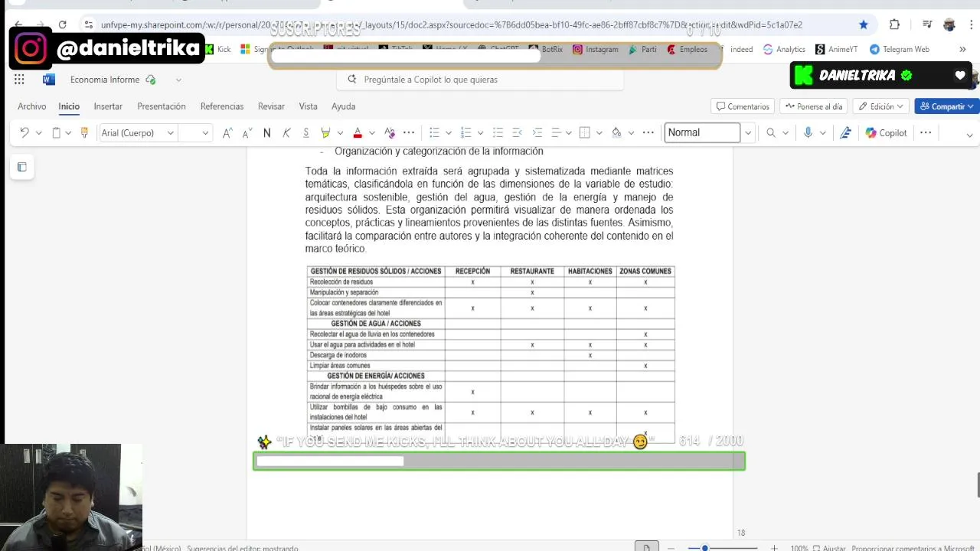Screen dimensions: 980x551
Task: Expand the Dictate options arrow
Action: (x=823, y=133)
